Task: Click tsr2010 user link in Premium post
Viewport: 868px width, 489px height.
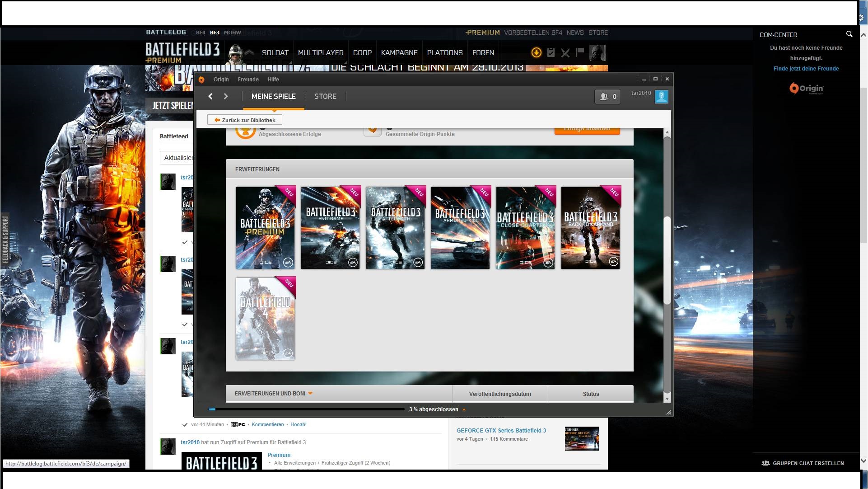Action: tap(190, 442)
